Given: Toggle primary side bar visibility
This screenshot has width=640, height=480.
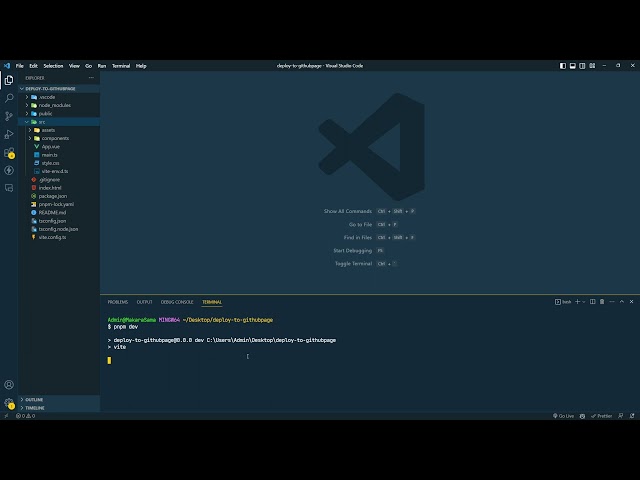Looking at the screenshot, I should point(563,66).
